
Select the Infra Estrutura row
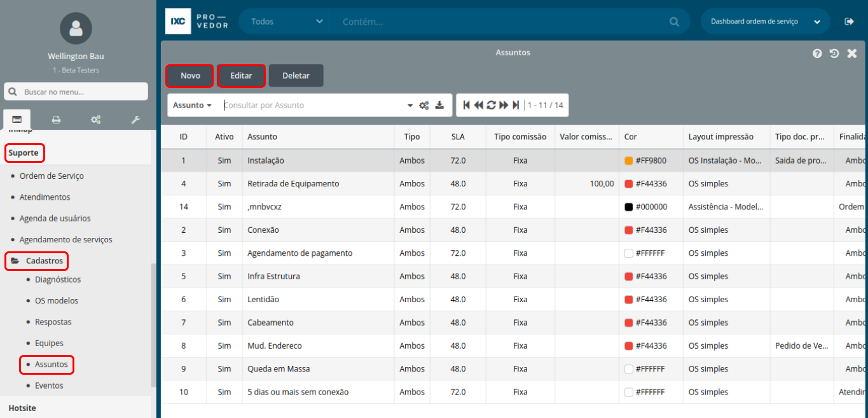coord(514,276)
